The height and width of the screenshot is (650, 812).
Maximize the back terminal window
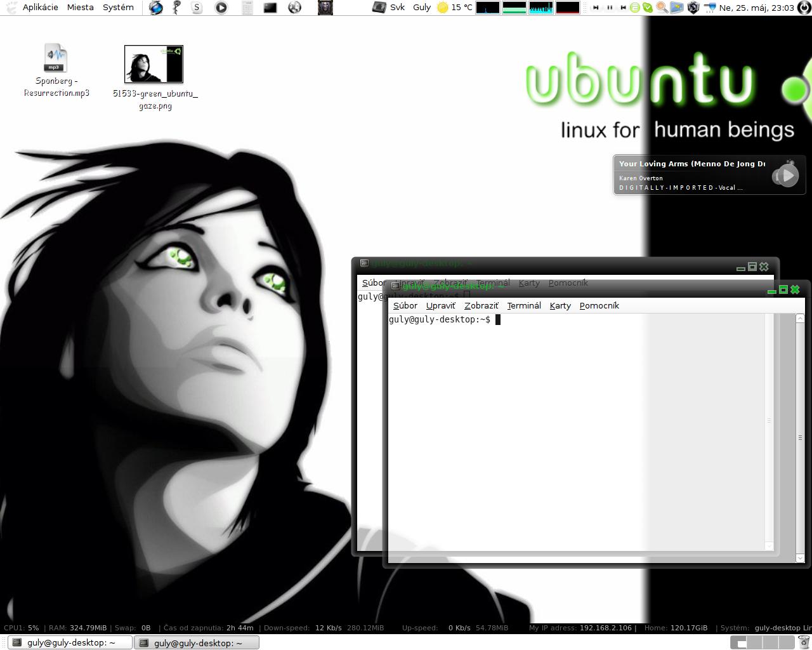(752, 267)
